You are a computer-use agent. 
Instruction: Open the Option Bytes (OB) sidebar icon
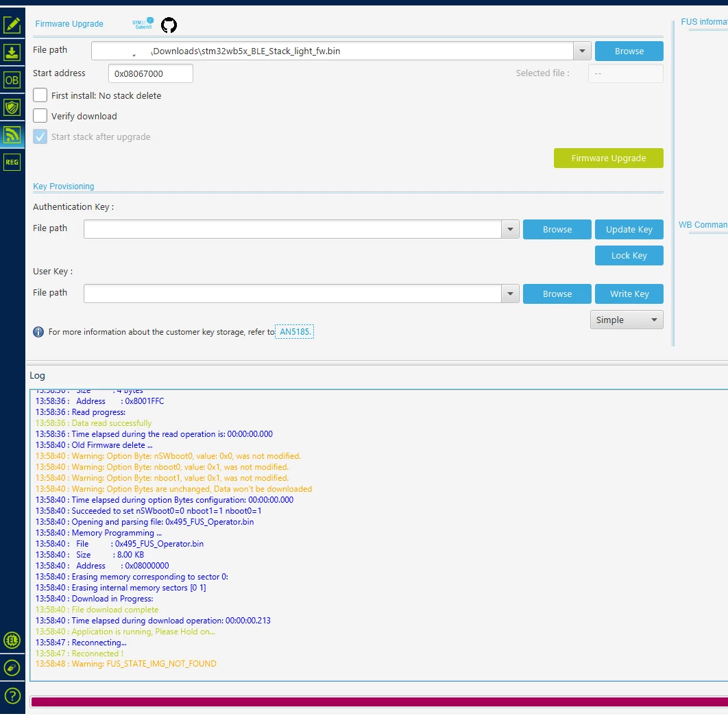[x=12, y=80]
